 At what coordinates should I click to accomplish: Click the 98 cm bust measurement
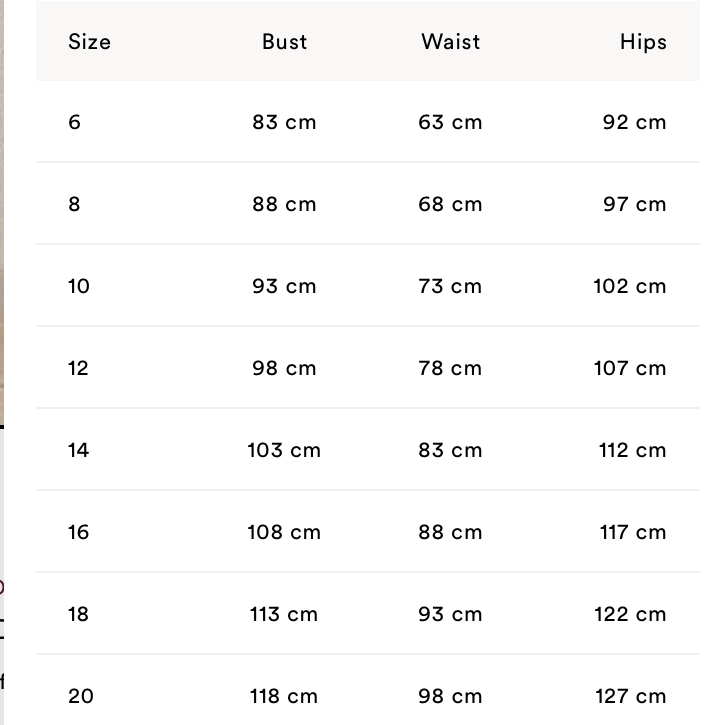click(x=284, y=369)
